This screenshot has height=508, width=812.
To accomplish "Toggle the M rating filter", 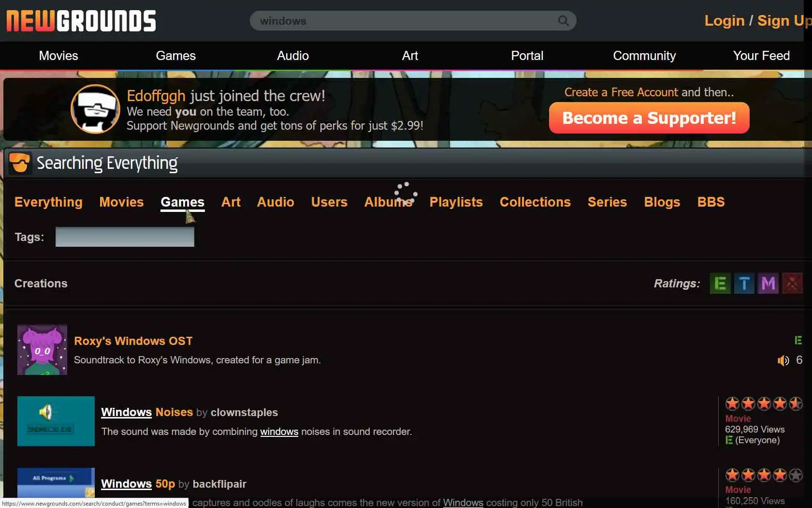I will pos(768,284).
